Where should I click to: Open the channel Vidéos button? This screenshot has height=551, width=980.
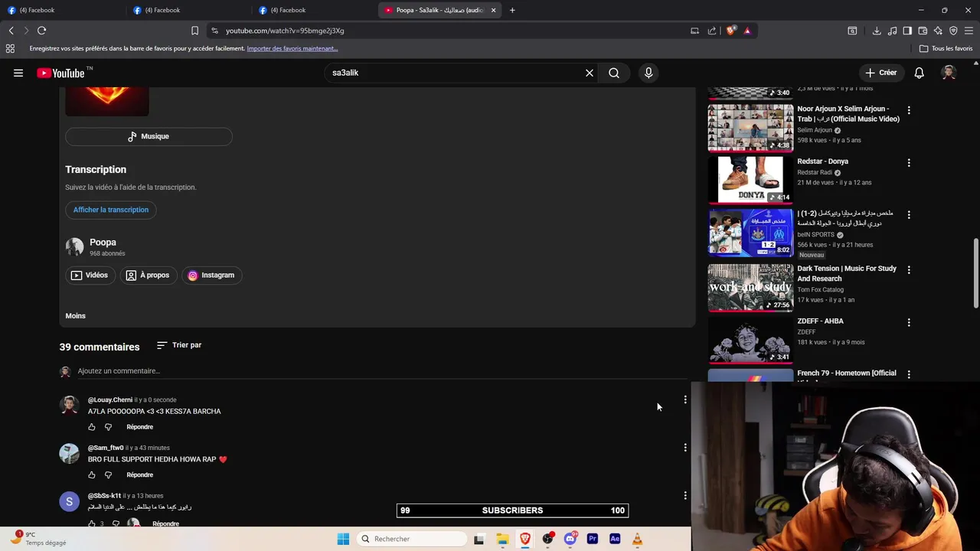pos(90,275)
